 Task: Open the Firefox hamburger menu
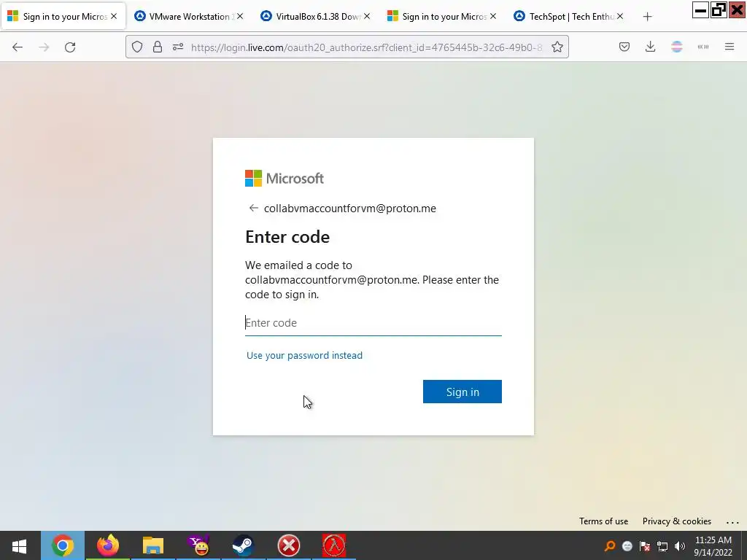pos(729,47)
